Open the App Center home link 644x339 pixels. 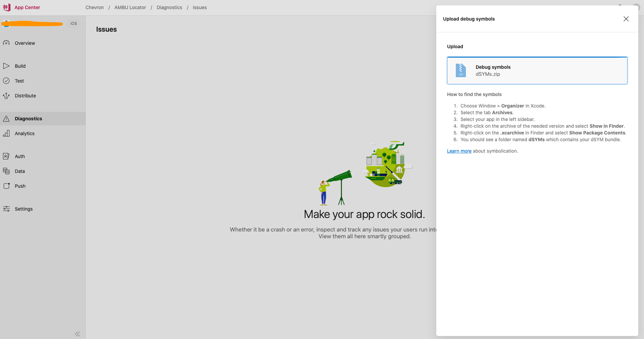point(27,7)
